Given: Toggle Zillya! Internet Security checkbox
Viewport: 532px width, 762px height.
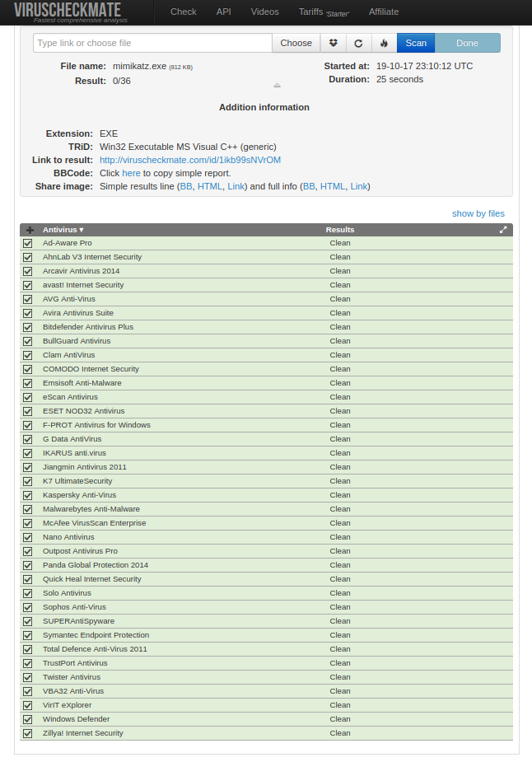Looking at the screenshot, I should [28, 733].
